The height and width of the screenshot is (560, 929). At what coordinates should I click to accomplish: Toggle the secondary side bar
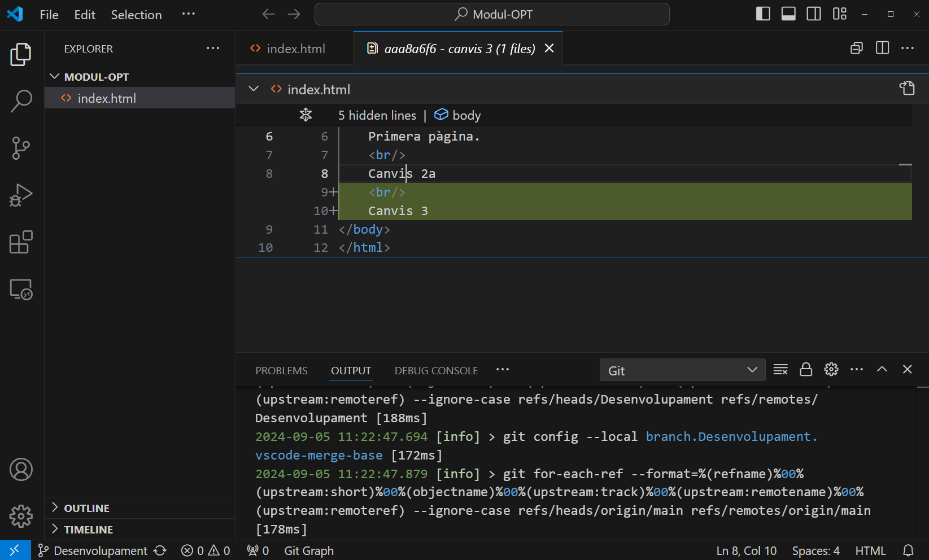[814, 14]
